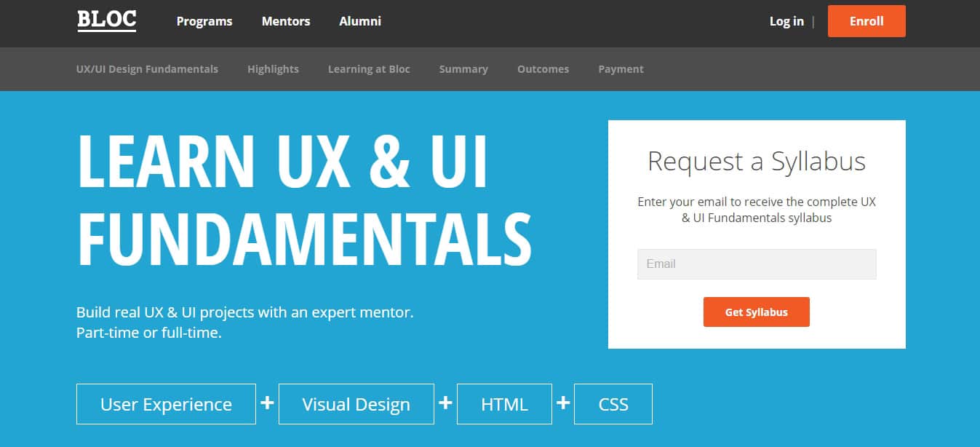Open the Learning at Bloc tab
The image size is (980, 447).
[369, 69]
